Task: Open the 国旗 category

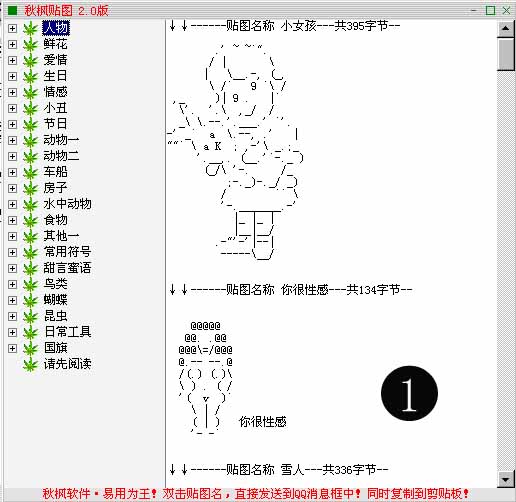Action: pyautogui.click(x=55, y=348)
